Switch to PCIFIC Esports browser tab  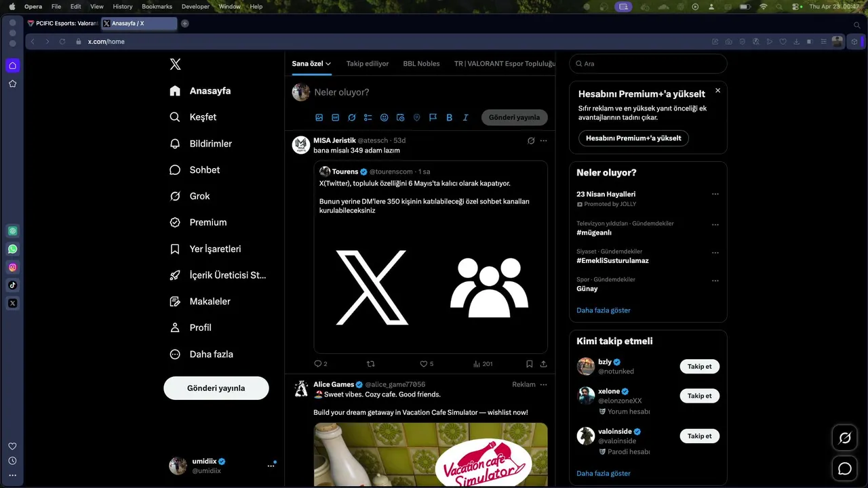coord(62,23)
